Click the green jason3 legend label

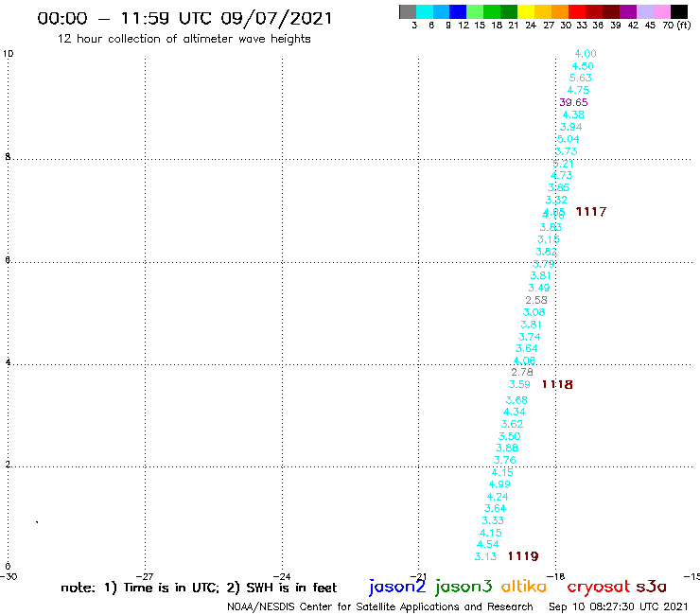[x=464, y=588]
